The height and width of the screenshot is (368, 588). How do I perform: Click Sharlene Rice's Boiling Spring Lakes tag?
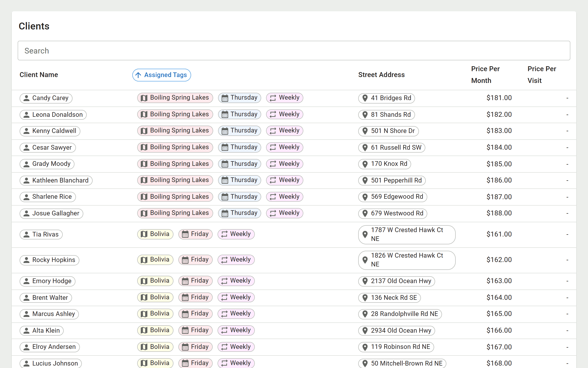[x=175, y=197]
